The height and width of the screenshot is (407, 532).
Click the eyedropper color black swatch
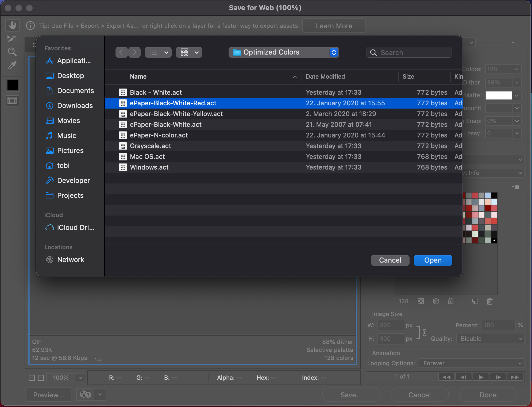pos(13,86)
